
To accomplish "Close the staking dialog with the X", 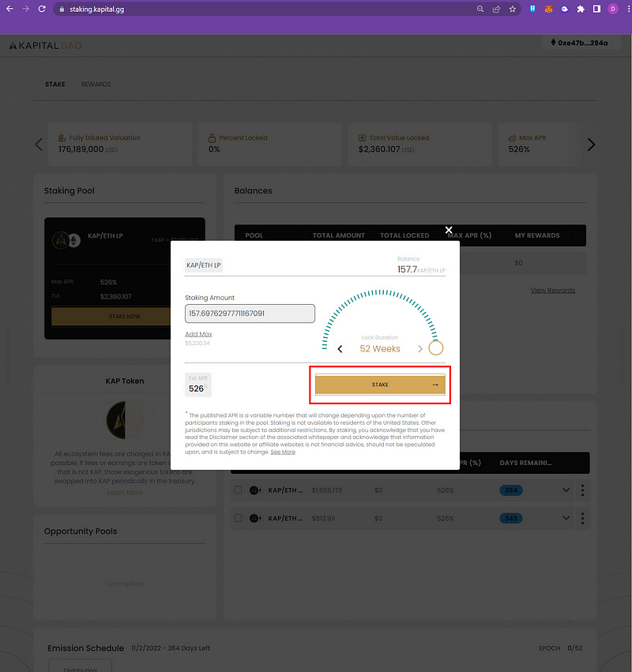I will 449,230.
